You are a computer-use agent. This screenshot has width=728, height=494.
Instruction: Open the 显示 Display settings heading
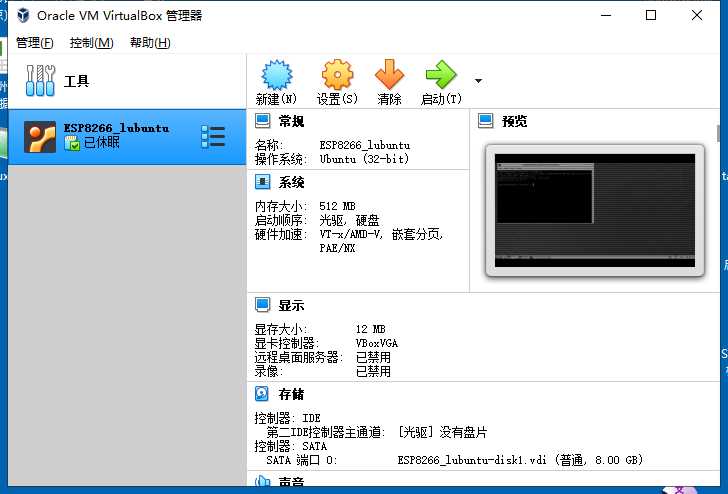coord(291,305)
